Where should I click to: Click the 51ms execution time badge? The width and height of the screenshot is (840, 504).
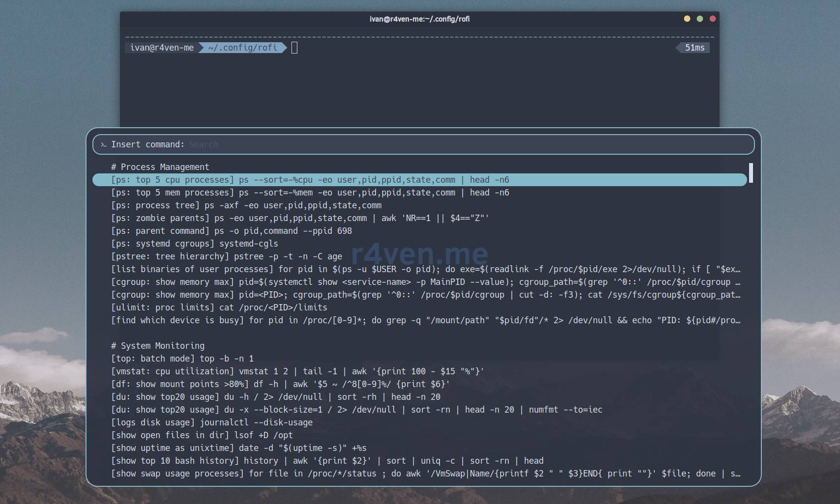pyautogui.click(x=695, y=48)
